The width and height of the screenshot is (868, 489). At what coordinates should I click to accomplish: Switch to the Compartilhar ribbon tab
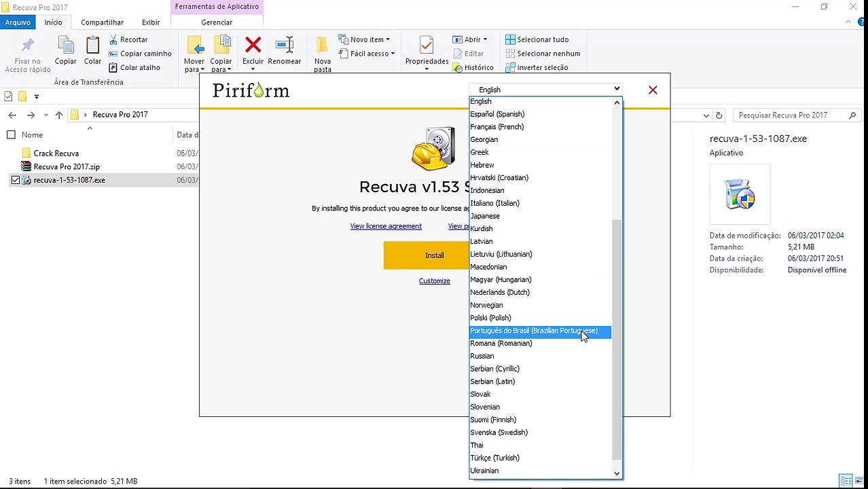(x=102, y=22)
